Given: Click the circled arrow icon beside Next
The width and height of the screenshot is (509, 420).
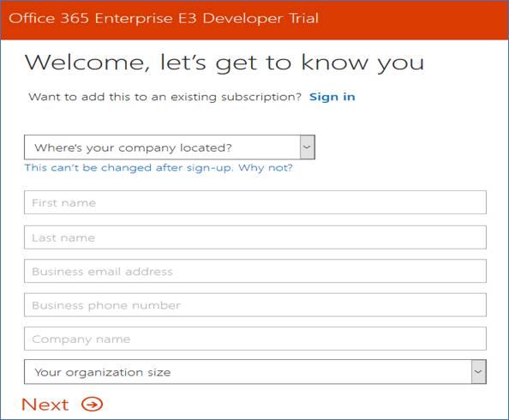Looking at the screenshot, I should [93, 405].
